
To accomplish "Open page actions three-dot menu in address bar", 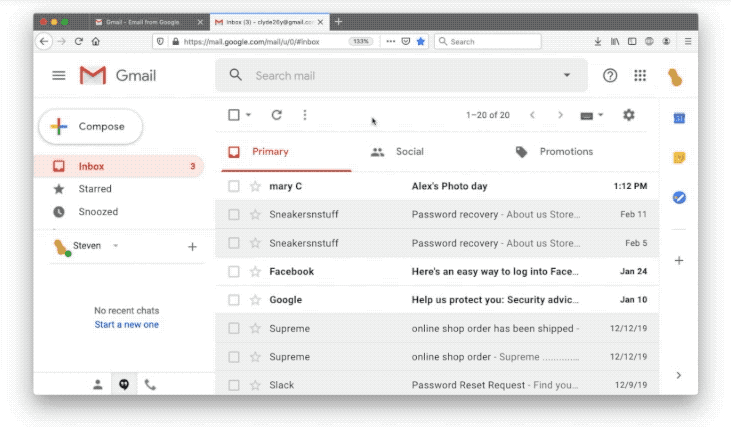I will (x=391, y=41).
